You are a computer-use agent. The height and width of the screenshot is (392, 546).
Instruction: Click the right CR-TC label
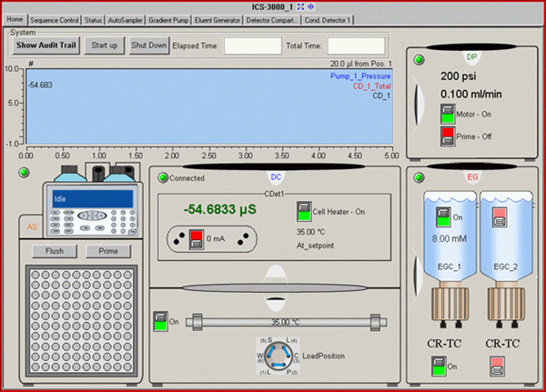click(502, 344)
